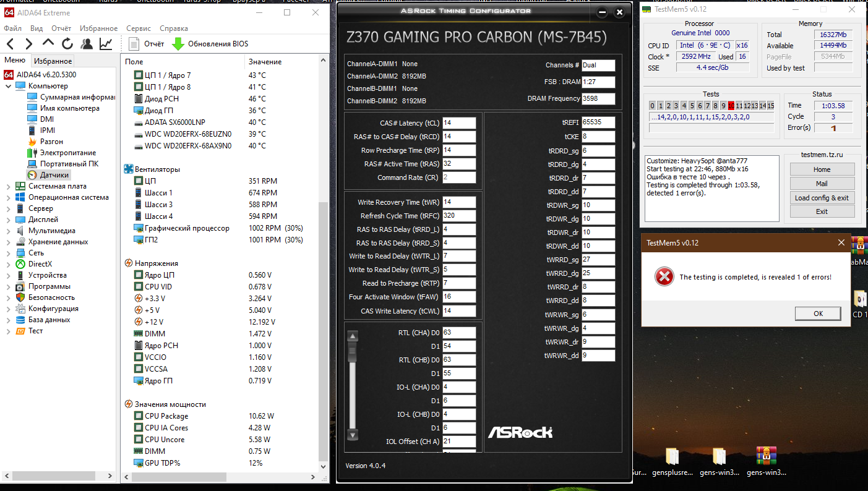The width and height of the screenshot is (868, 491).
Task: Click the Обновления BIOS toolbar button
Action: pos(210,44)
